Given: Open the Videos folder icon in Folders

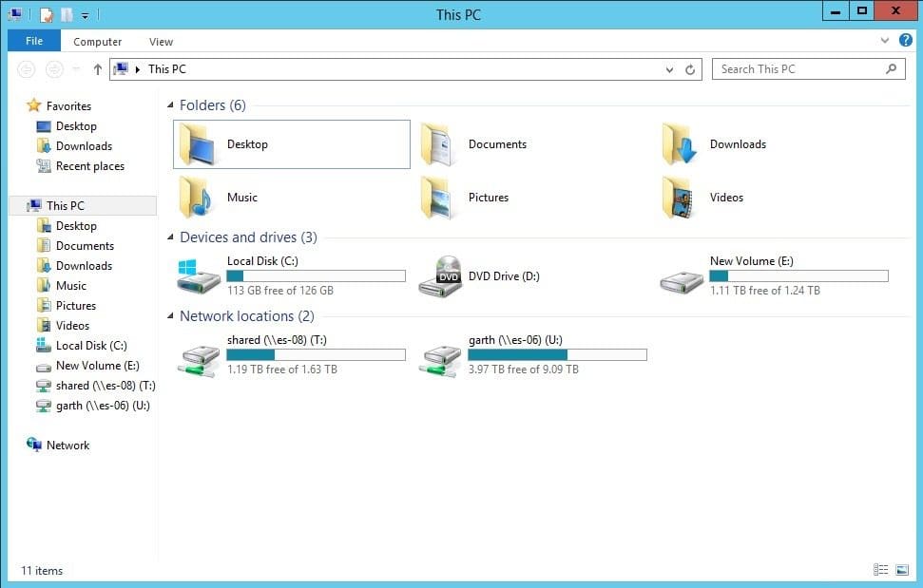Looking at the screenshot, I should tap(680, 198).
